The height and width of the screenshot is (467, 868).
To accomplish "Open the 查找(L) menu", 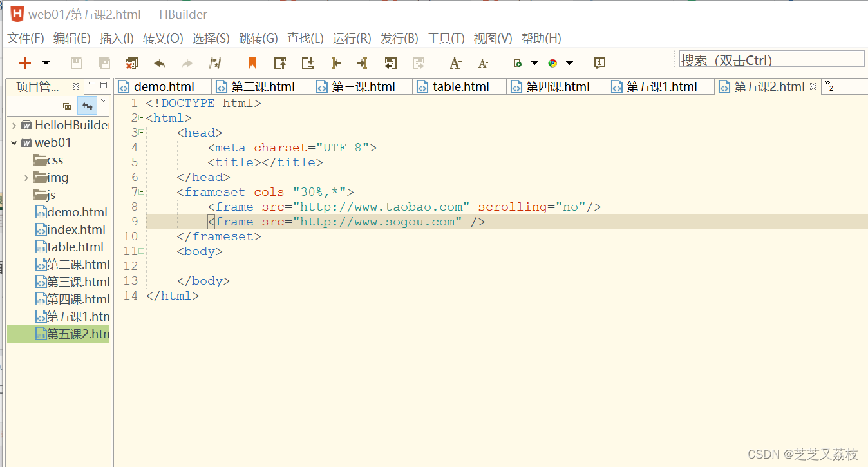I will pyautogui.click(x=305, y=39).
